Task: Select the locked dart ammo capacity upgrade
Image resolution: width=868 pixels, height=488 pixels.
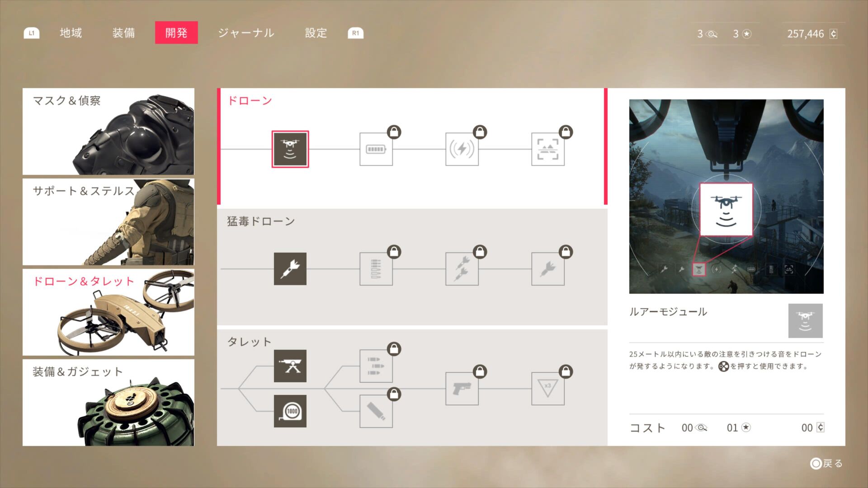Action: pos(376,269)
